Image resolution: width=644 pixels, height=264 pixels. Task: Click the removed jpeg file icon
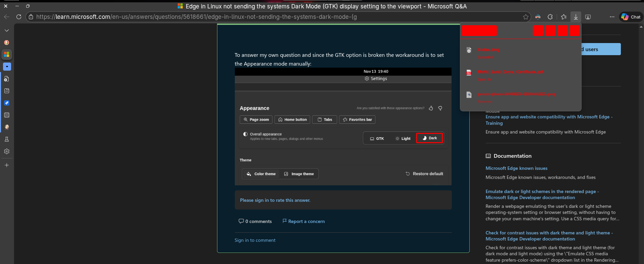469,95
